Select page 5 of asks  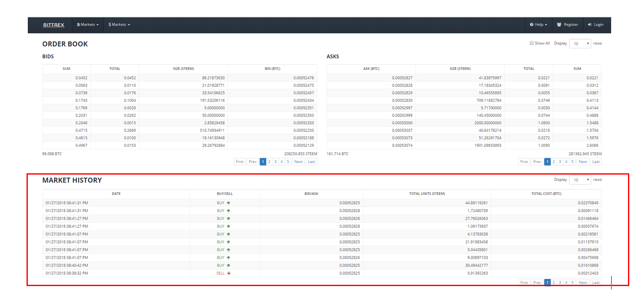tap(572, 162)
